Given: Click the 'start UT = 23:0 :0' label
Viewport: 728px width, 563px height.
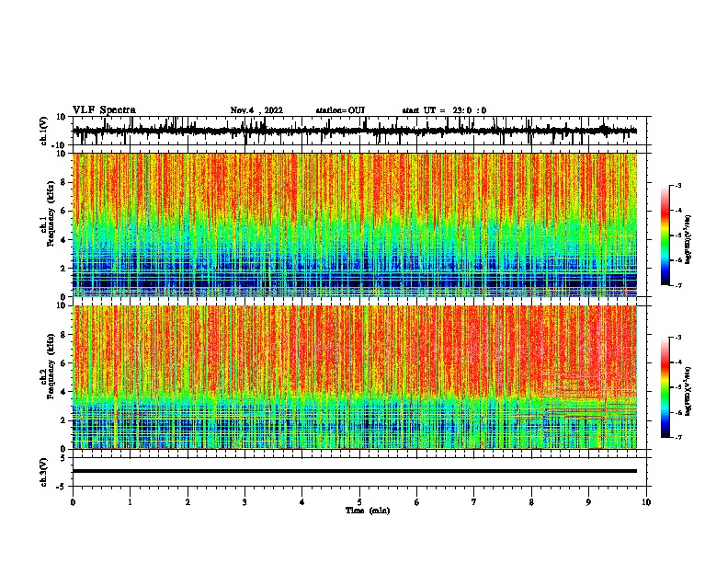Looking at the screenshot, I should coord(444,110).
